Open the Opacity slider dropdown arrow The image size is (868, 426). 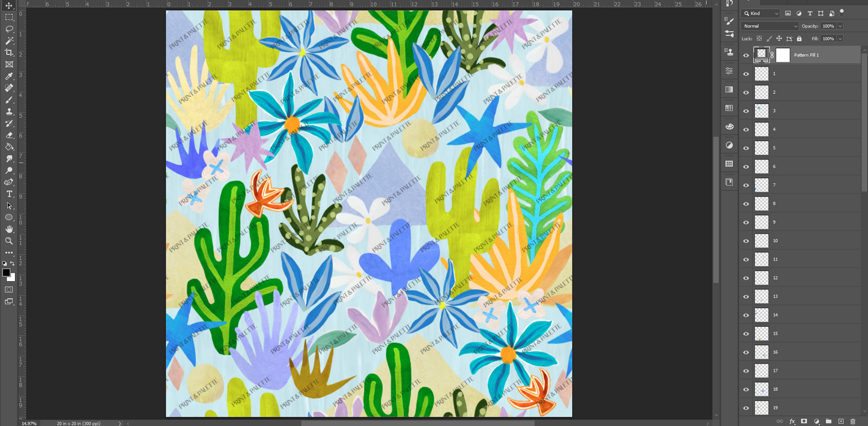pos(840,26)
